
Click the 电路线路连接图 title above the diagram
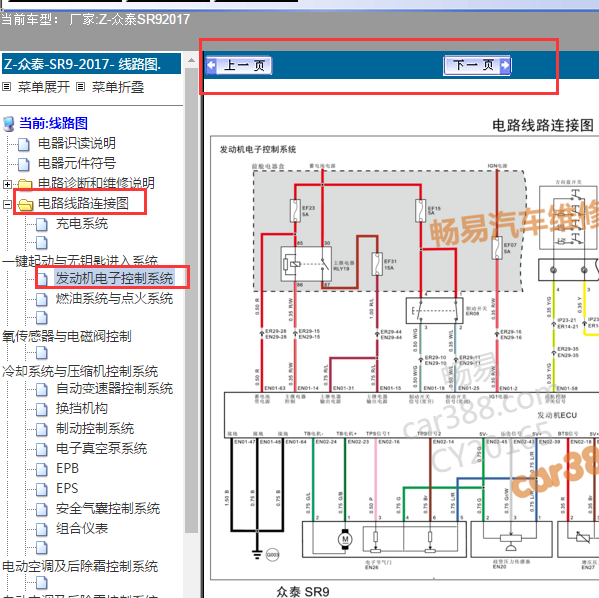[x=543, y=125]
